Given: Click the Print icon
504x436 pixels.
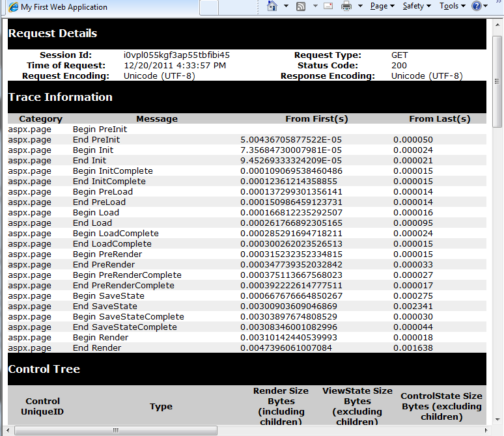Looking at the screenshot, I should (346, 6).
